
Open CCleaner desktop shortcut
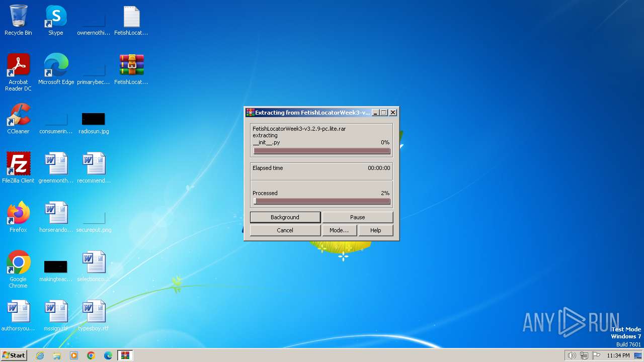(18, 119)
